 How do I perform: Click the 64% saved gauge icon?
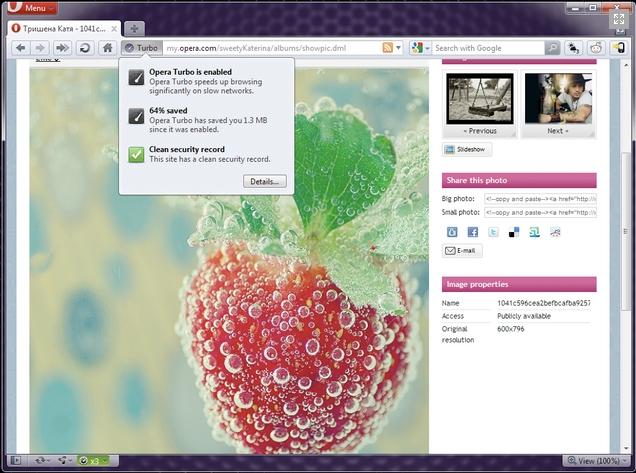click(x=136, y=116)
